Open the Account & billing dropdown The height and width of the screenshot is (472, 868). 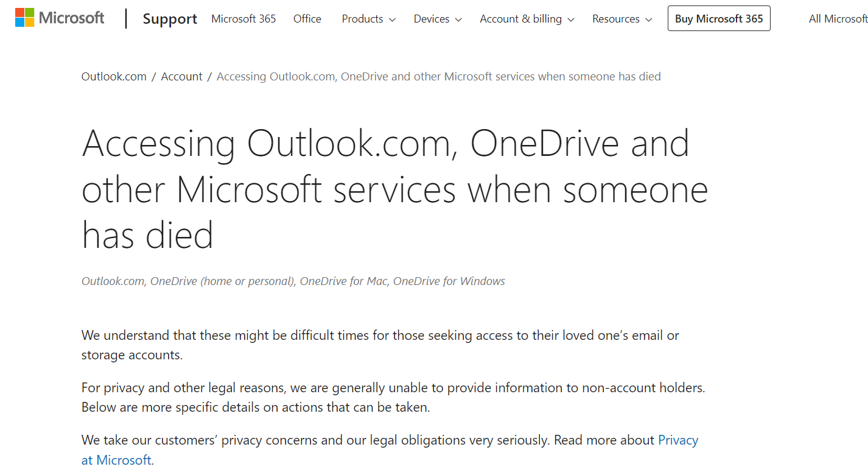[x=527, y=19]
